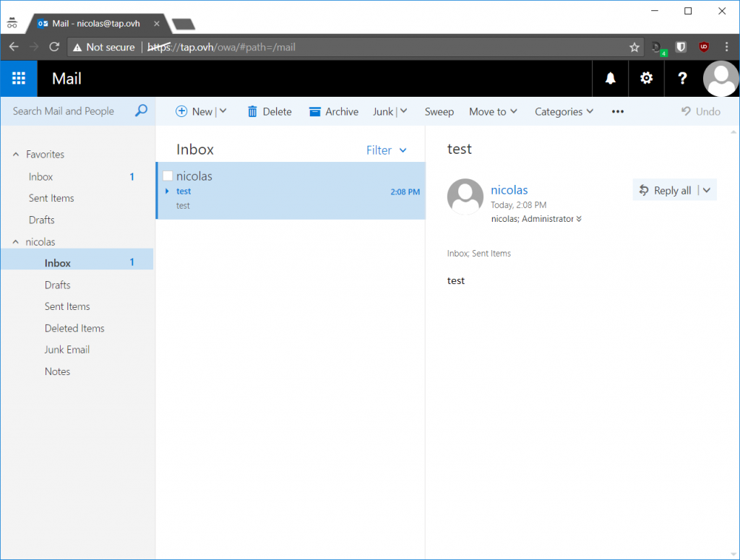Viewport: 740px width, 560px height.
Task: Open the Filter dropdown
Action: click(386, 150)
